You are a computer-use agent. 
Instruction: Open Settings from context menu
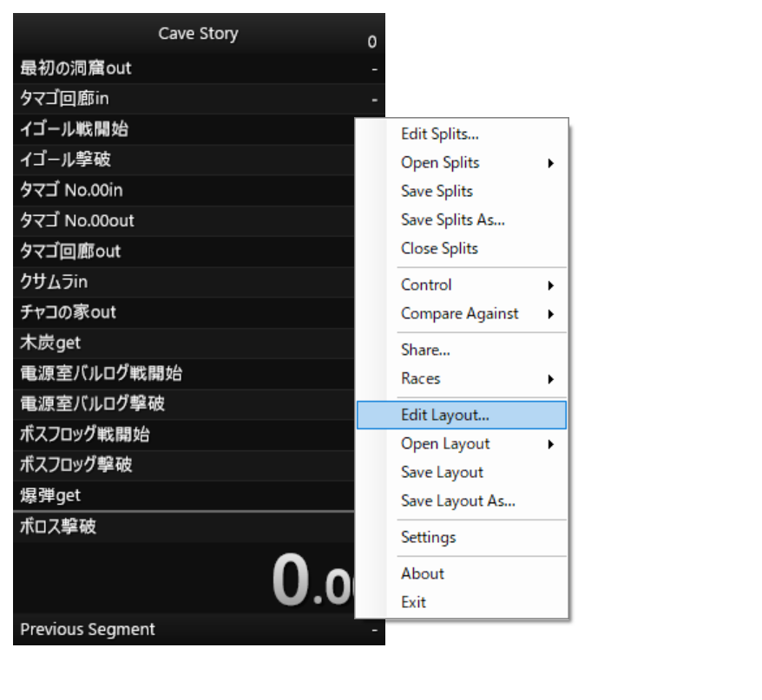point(462,538)
